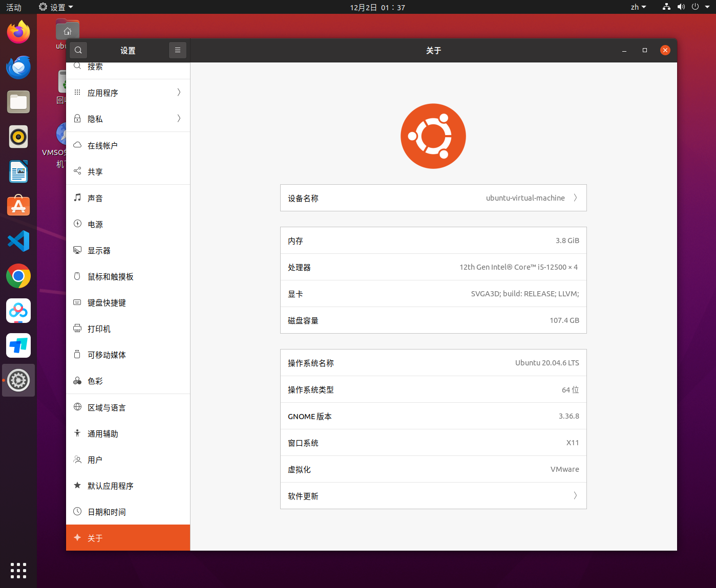Show applications grid in dock
The height and width of the screenshot is (588, 716).
(18, 570)
